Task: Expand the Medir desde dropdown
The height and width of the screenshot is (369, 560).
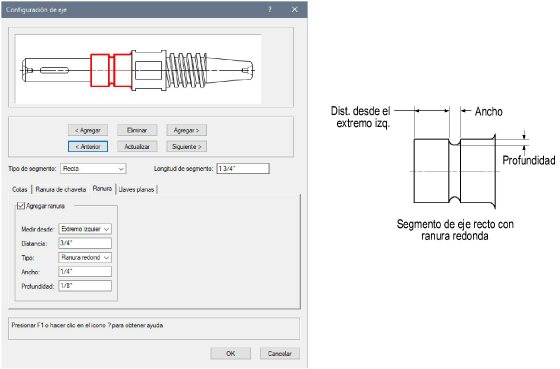Action: click(85, 229)
